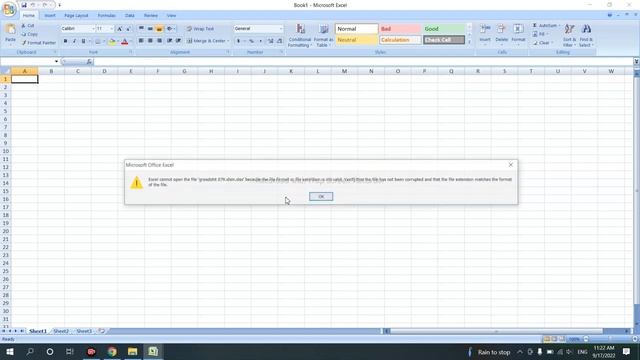
Task: Click Decrease Indent icon
Action: (x=169, y=41)
